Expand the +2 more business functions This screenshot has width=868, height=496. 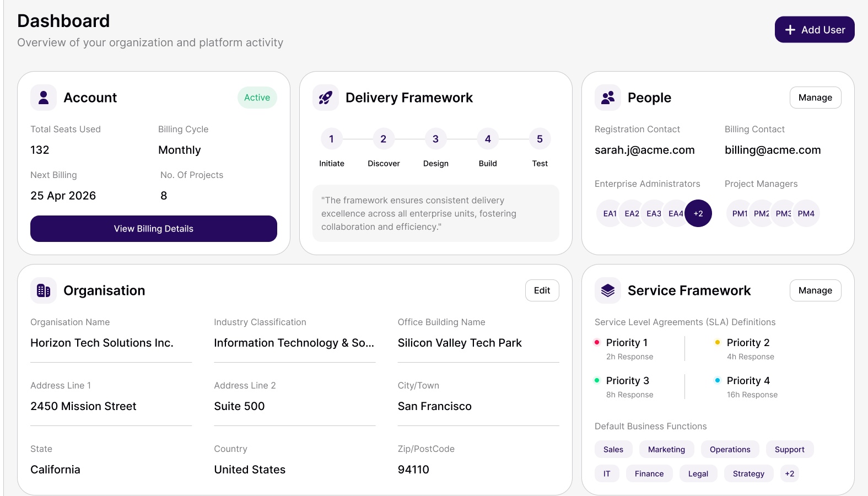pyautogui.click(x=790, y=473)
